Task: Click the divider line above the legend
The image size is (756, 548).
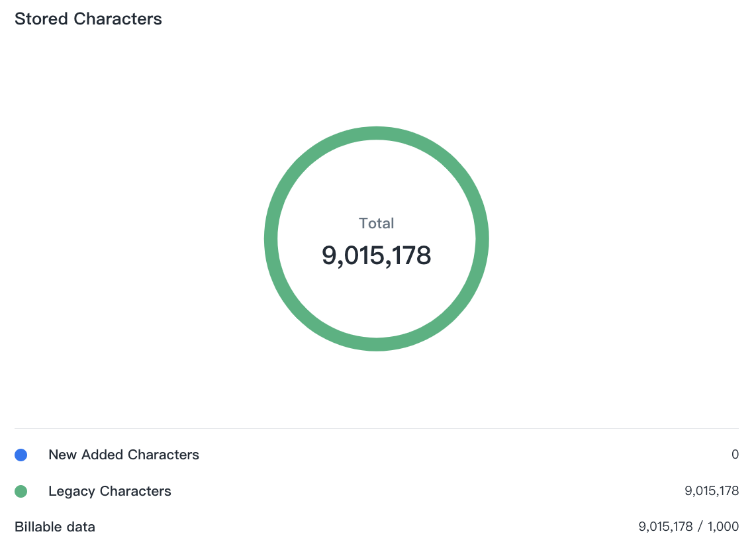Action: tap(377, 429)
